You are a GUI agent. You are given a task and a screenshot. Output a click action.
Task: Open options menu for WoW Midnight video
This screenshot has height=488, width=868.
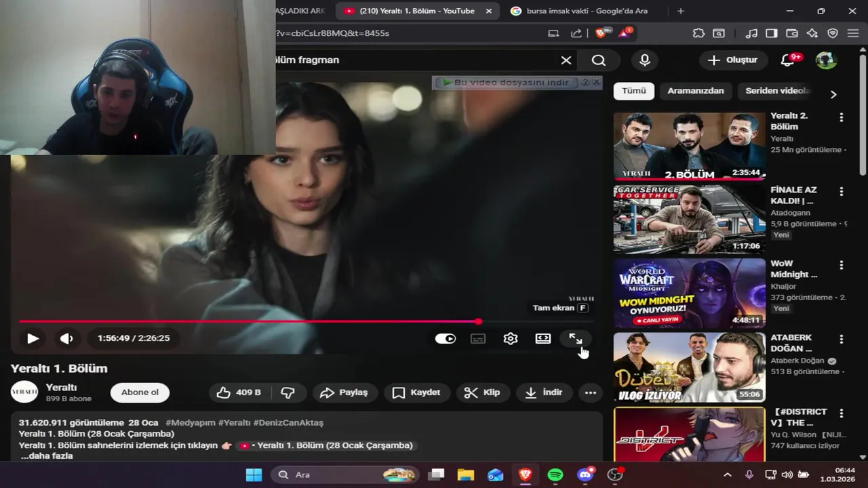(x=842, y=265)
